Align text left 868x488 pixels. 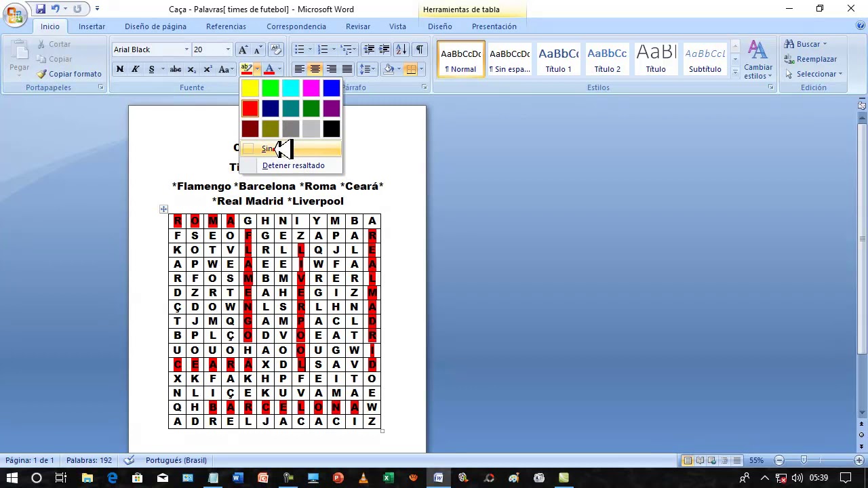coord(299,69)
